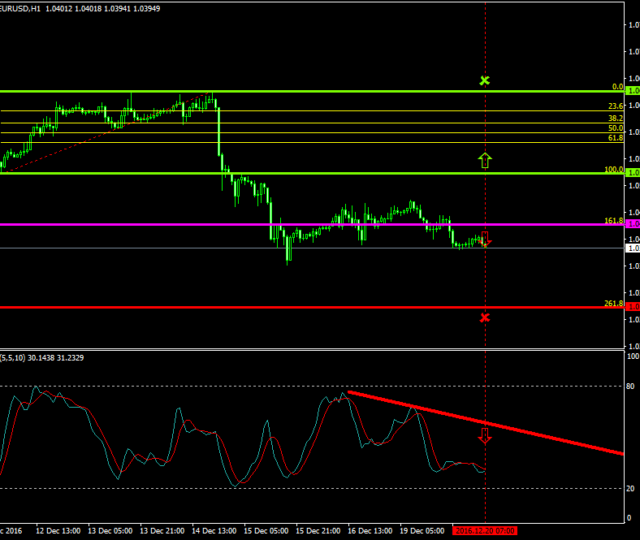
Task: Click the 23.6 Fibonacci level label
Action: pyautogui.click(x=616, y=106)
